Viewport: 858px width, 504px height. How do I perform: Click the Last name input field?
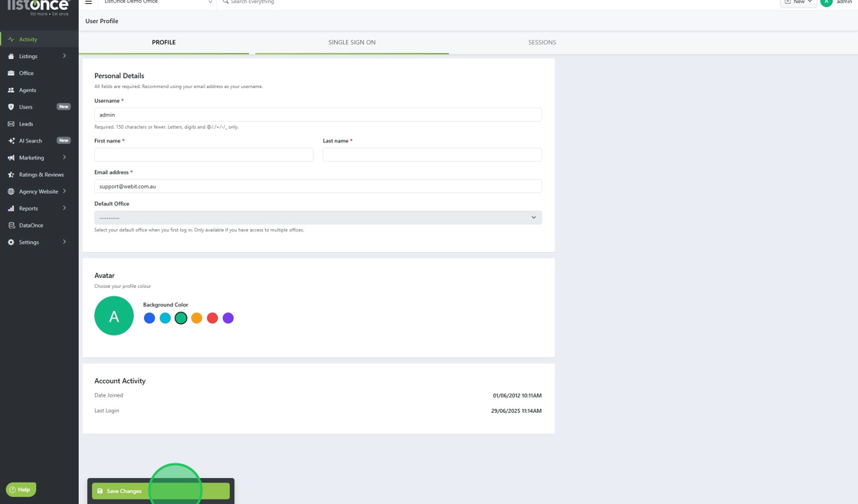click(432, 155)
